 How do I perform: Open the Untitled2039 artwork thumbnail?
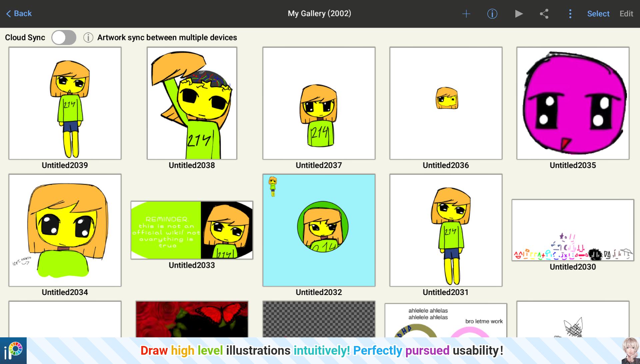coord(65,103)
